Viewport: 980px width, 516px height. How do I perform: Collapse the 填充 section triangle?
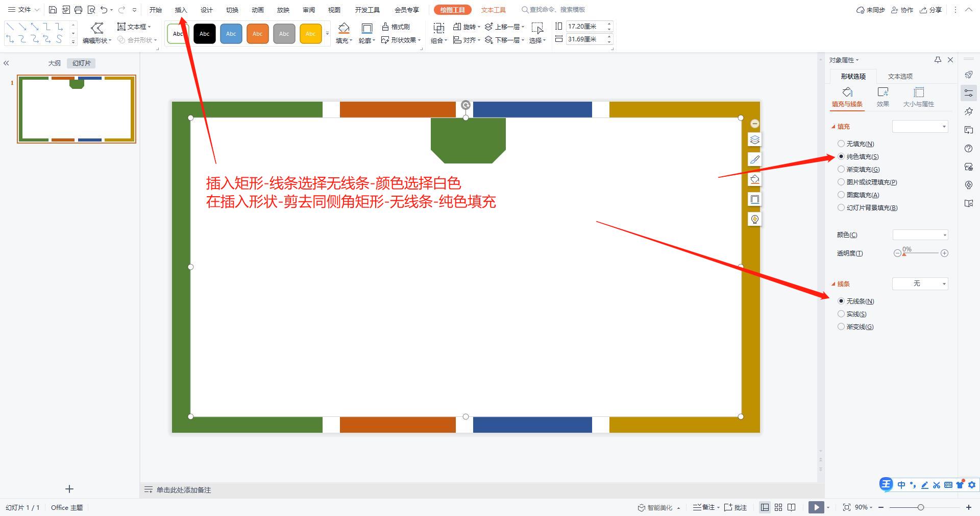[x=834, y=127]
